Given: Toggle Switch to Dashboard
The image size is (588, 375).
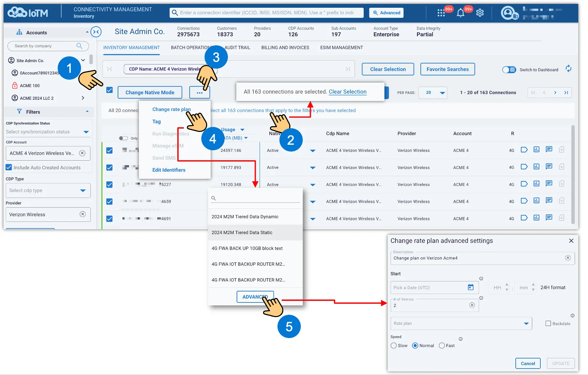Looking at the screenshot, I should point(509,70).
